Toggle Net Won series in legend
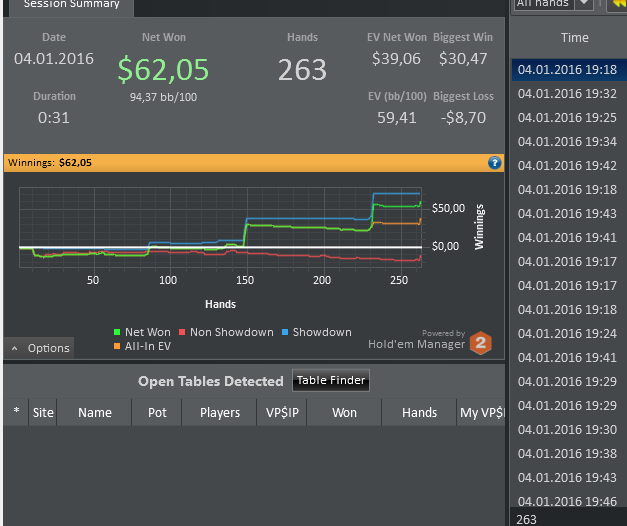The image size is (627, 526). click(141, 332)
